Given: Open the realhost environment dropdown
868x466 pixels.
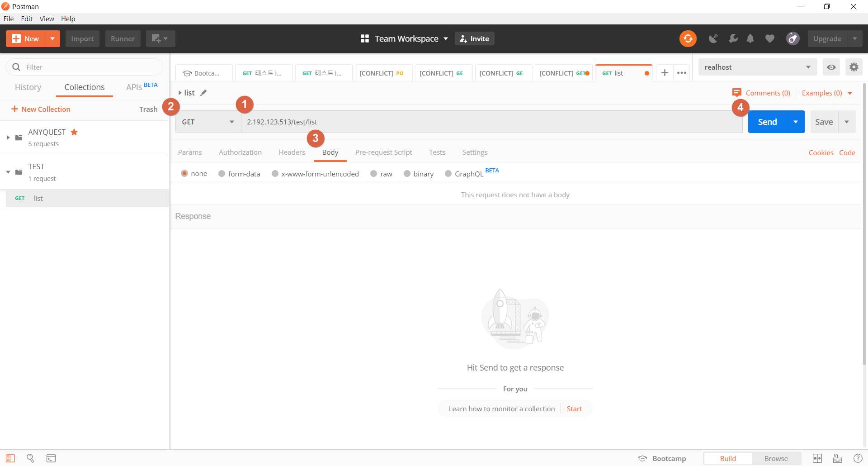Looking at the screenshot, I should [758, 67].
